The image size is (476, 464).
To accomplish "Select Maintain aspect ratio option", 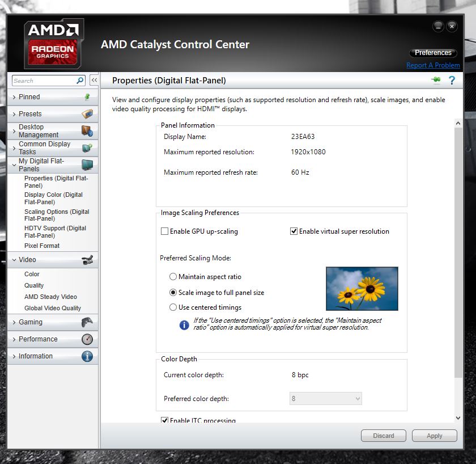I will 173,276.
